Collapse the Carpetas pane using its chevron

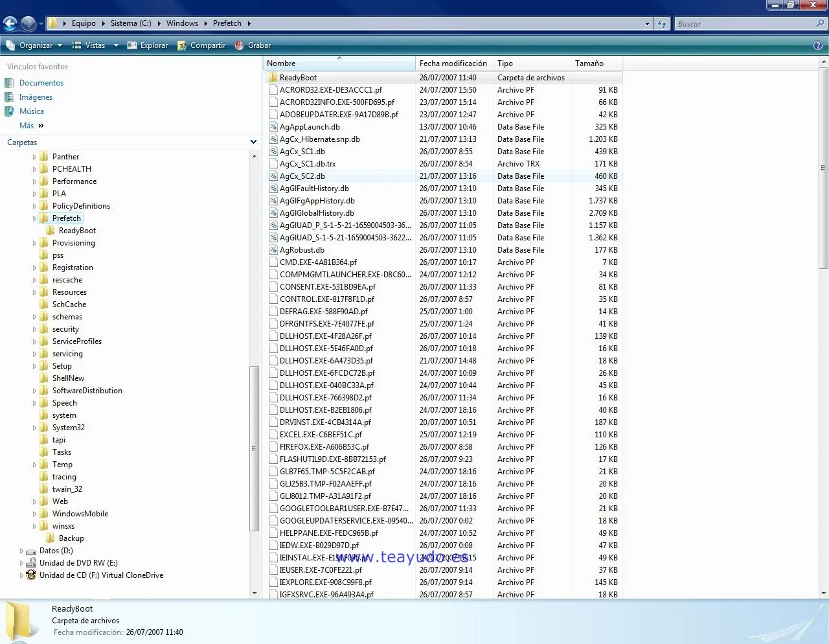[253, 141]
